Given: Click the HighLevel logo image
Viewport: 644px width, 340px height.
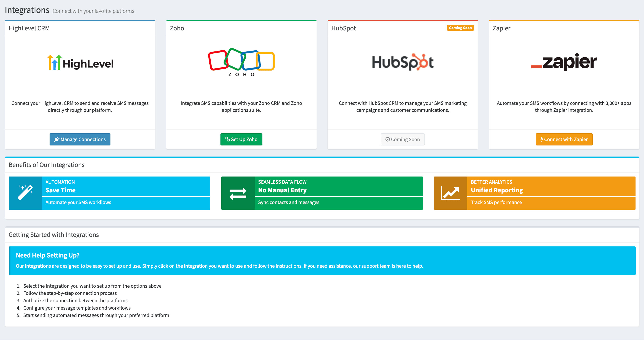Looking at the screenshot, I should click(x=80, y=62).
